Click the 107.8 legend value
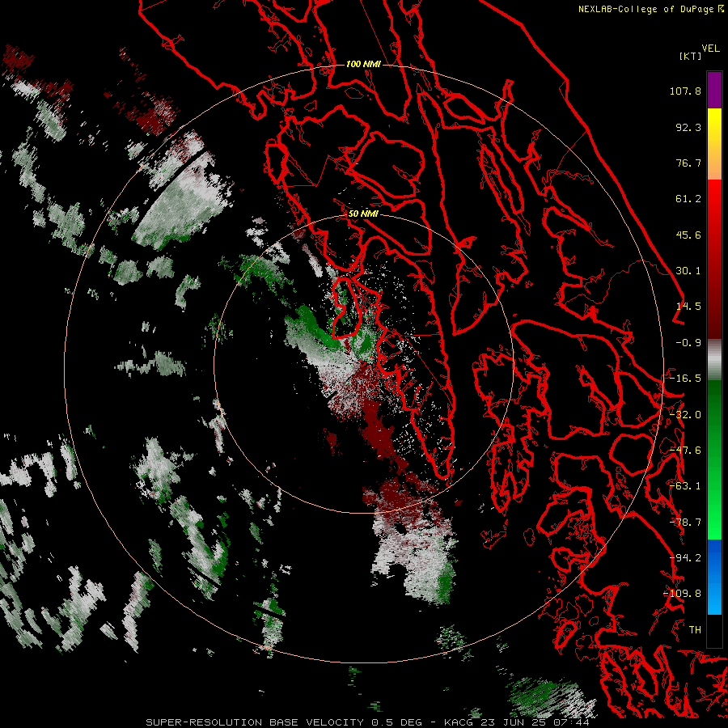728x728 pixels. pos(685,91)
